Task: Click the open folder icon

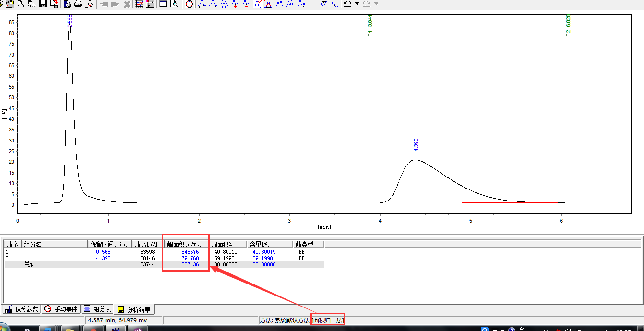Action: [x=10, y=4]
